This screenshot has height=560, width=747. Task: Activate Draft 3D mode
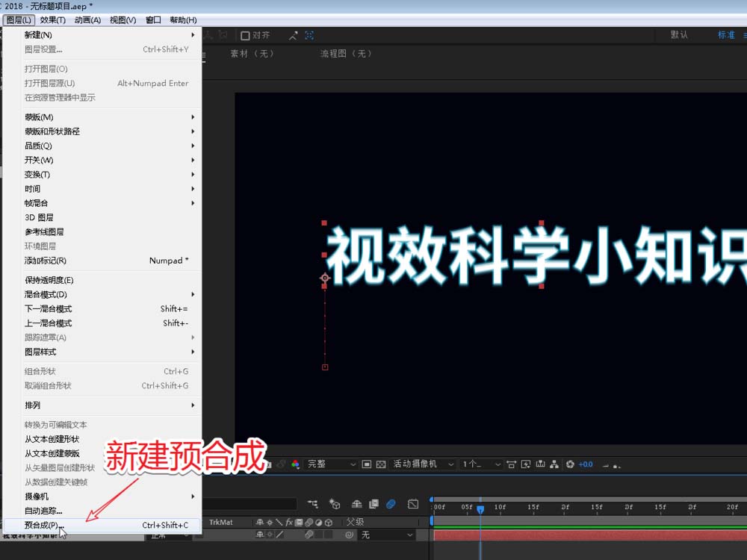coord(335,503)
